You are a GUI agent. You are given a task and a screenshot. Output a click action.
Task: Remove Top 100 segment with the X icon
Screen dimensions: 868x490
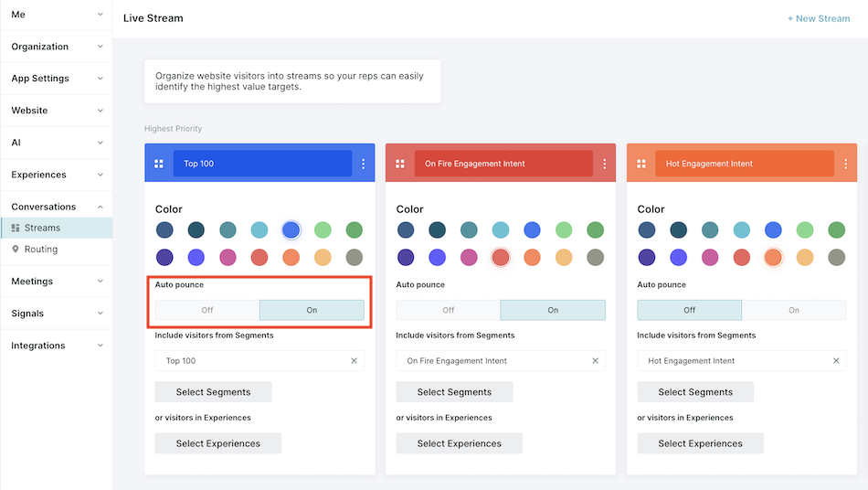tap(354, 361)
